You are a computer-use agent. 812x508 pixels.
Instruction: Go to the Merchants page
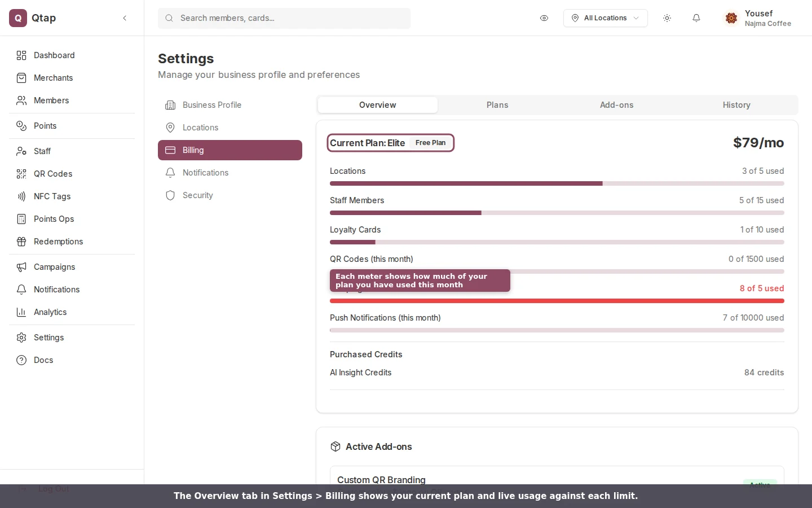click(72, 78)
